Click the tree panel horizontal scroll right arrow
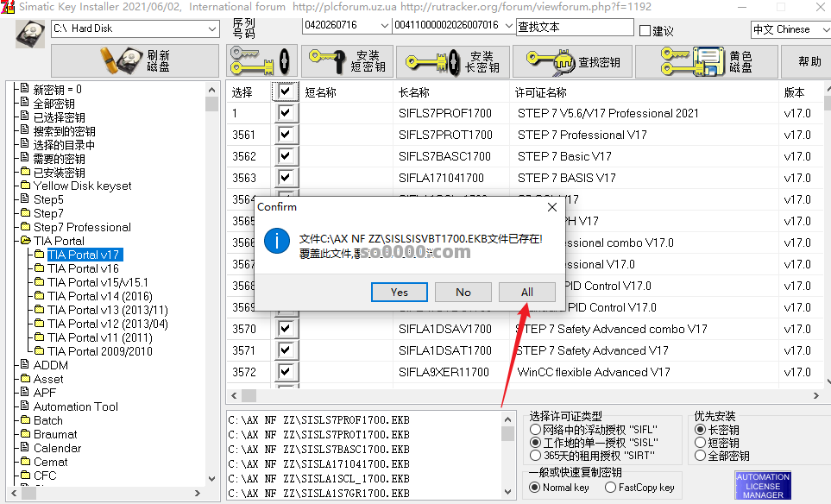 198,493
